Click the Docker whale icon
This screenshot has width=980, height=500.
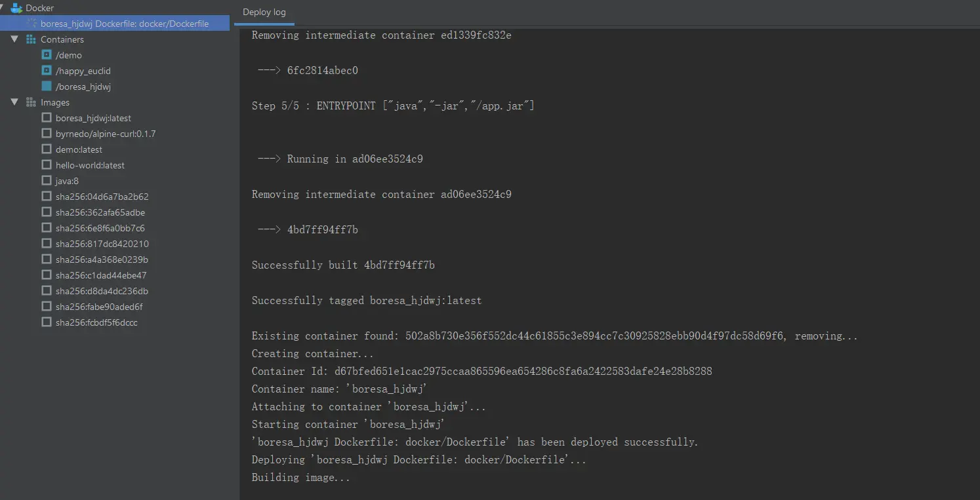17,8
